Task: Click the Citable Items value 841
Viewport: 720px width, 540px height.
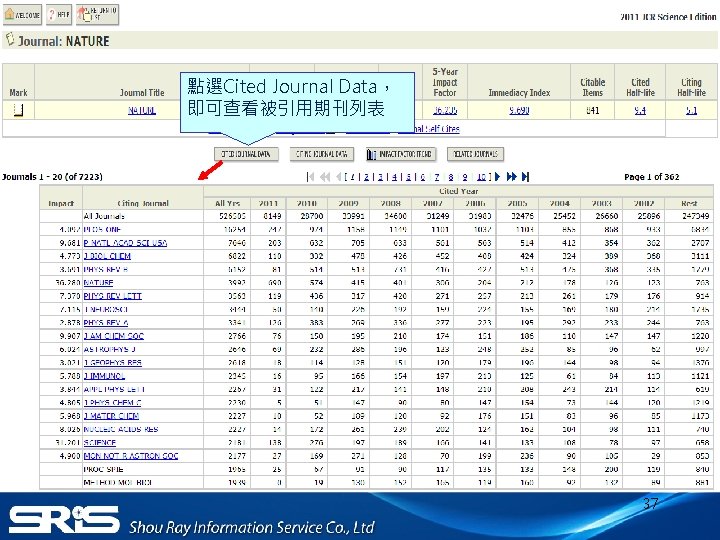Action: click(x=592, y=110)
